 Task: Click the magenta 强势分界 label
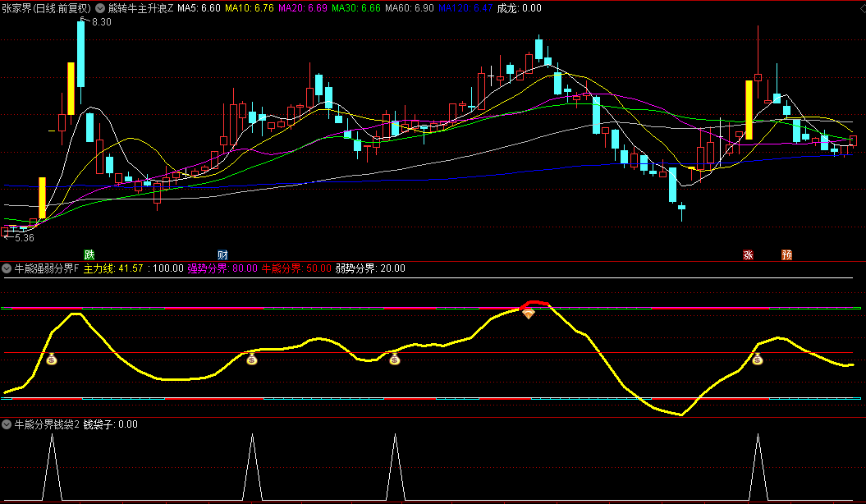tap(222, 268)
